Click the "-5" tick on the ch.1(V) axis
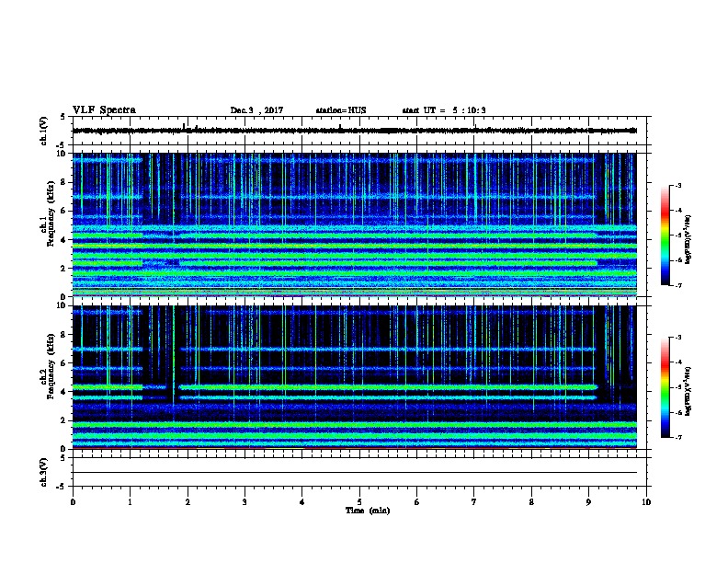 pos(62,145)
